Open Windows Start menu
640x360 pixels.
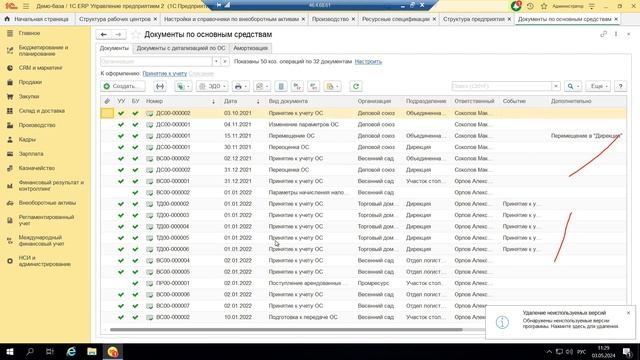click(x=9, y=351)
